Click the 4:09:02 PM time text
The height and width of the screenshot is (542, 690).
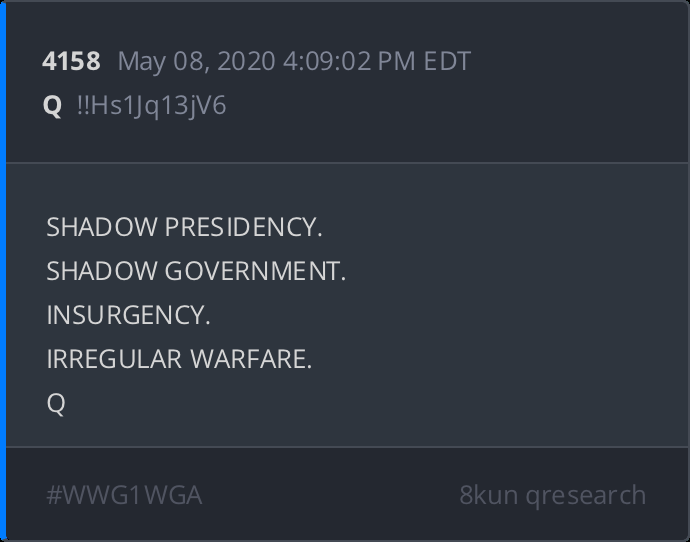click(x=349, y=61)
